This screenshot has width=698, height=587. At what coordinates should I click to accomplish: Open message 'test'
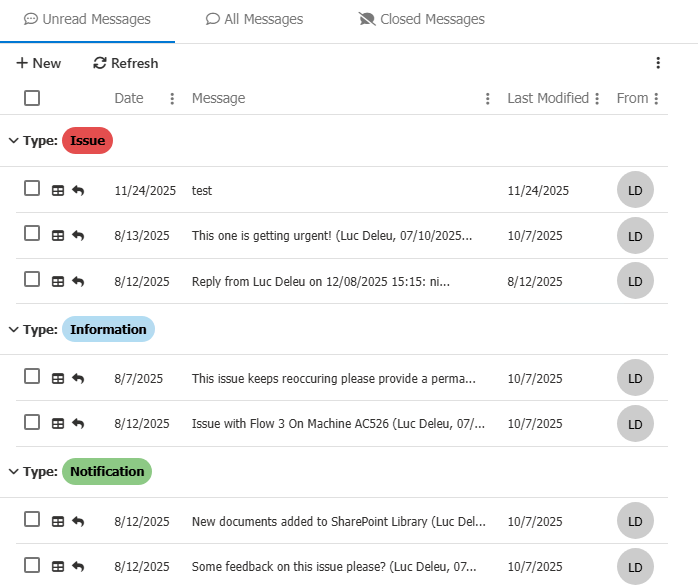tap(202, 190)
